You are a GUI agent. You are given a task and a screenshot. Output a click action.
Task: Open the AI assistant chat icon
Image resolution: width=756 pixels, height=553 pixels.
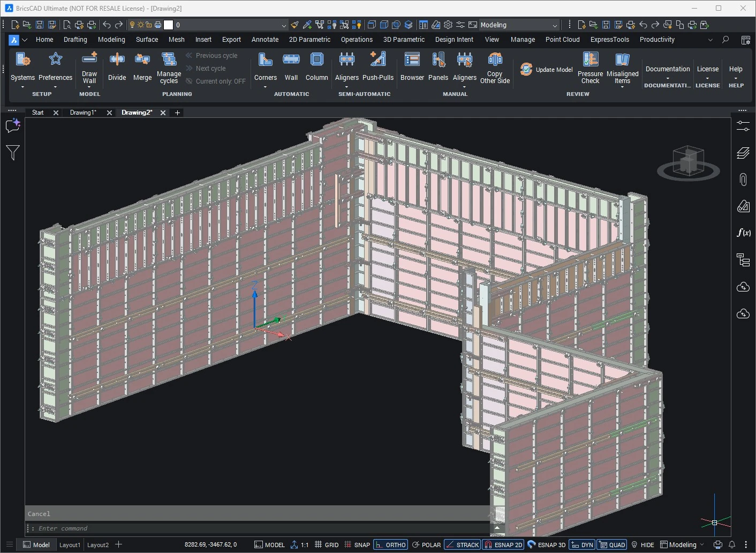click(12, 125)
